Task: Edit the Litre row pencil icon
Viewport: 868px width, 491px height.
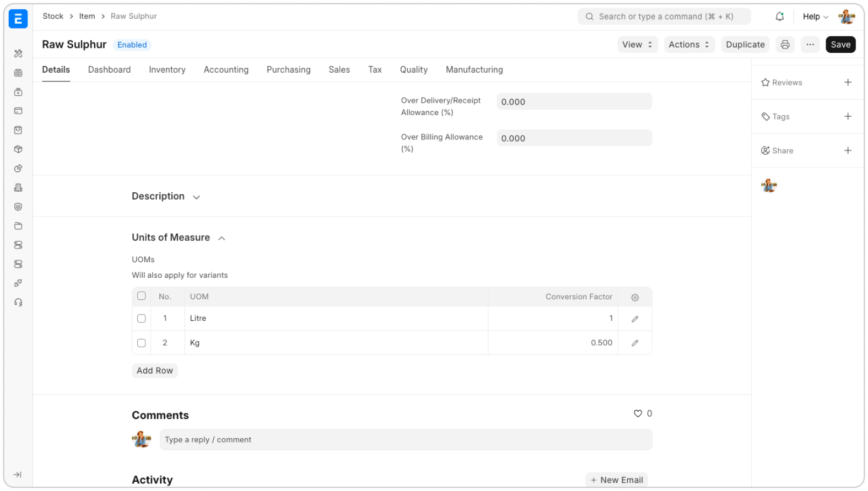Action: point(635,319)
